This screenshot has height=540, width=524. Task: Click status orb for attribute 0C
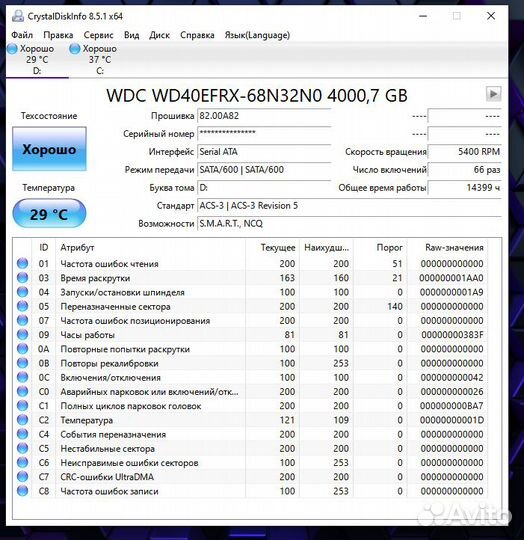point(22,377)
